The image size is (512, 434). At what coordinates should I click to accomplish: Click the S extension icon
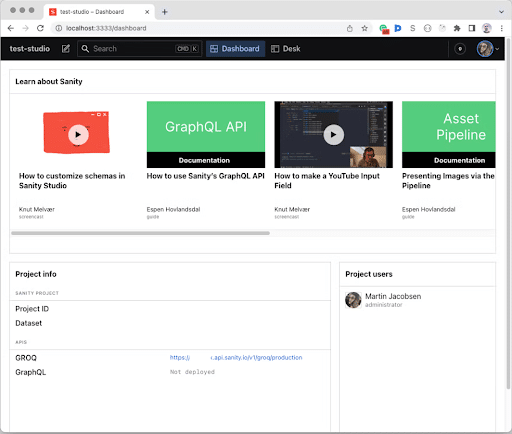[x=413, y=28]
